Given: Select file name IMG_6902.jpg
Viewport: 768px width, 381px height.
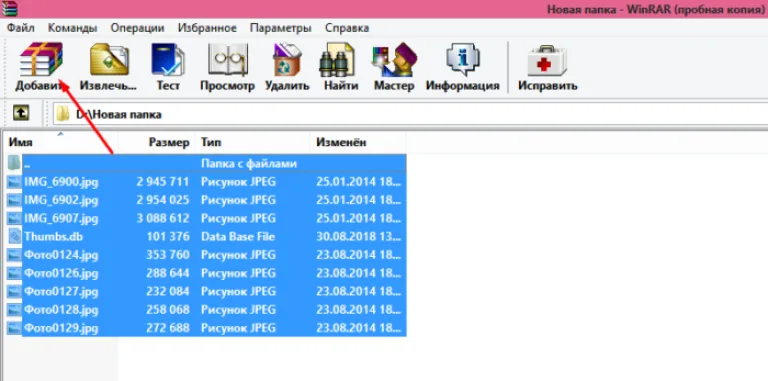Looking at the screenshot, I should click(61, 200).
